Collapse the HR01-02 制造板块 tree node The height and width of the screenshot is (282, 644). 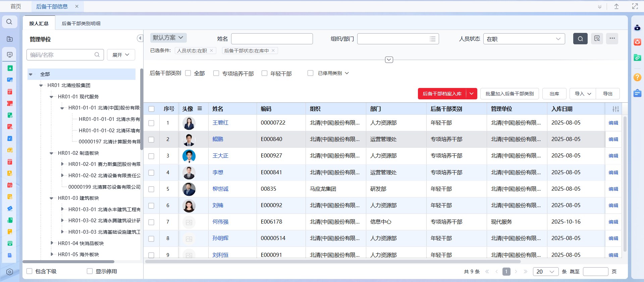click(x=51, y=153)
